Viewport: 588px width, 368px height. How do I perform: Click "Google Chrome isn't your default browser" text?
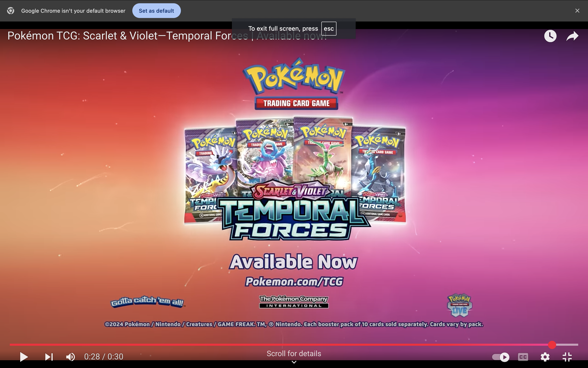pos(73,11)
